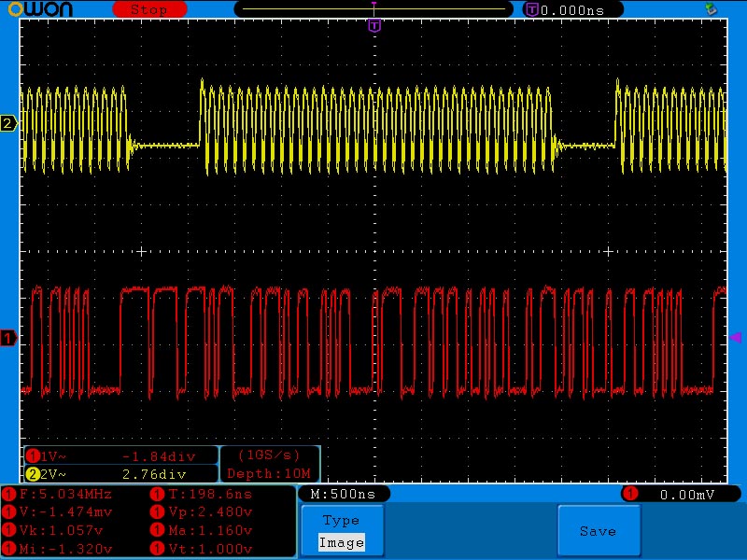Click the red channel 1 icon beside 1V~
Viewport: 747px width, 560px height.
pyautogui.click(x=33, y=456)
